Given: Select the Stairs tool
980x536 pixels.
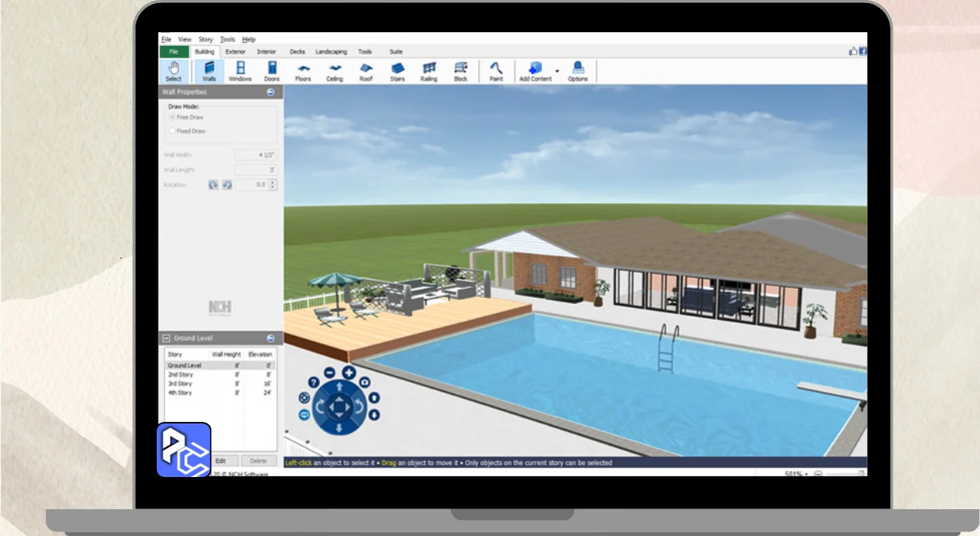Looking at the screenshot, I should click(x=397, y=71).
